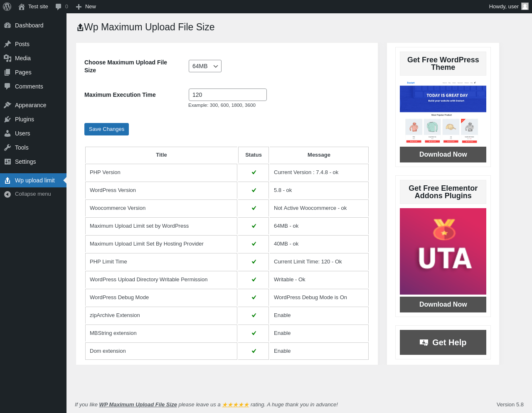Click "Current Version : 7.4.8 - ok" message
Viewport: 532px width, 413px height.
tap(306, 172)
